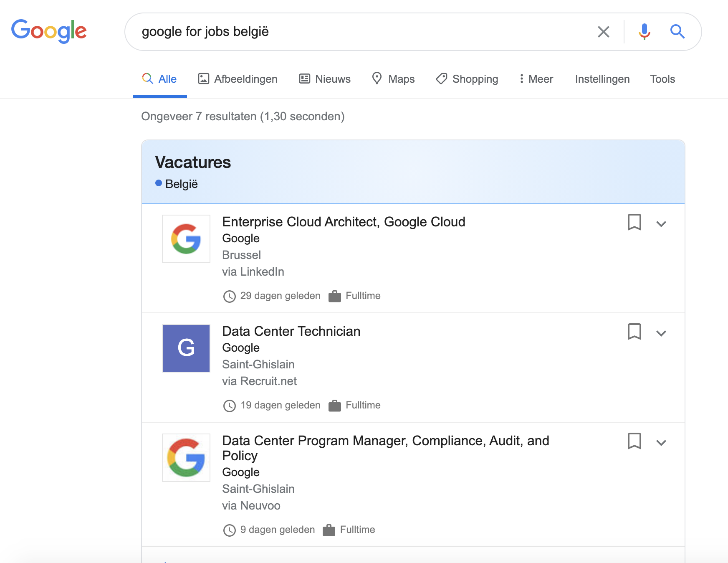
Task: Click the blue G thumbnail for Data Center Technician
Action: 186,348
